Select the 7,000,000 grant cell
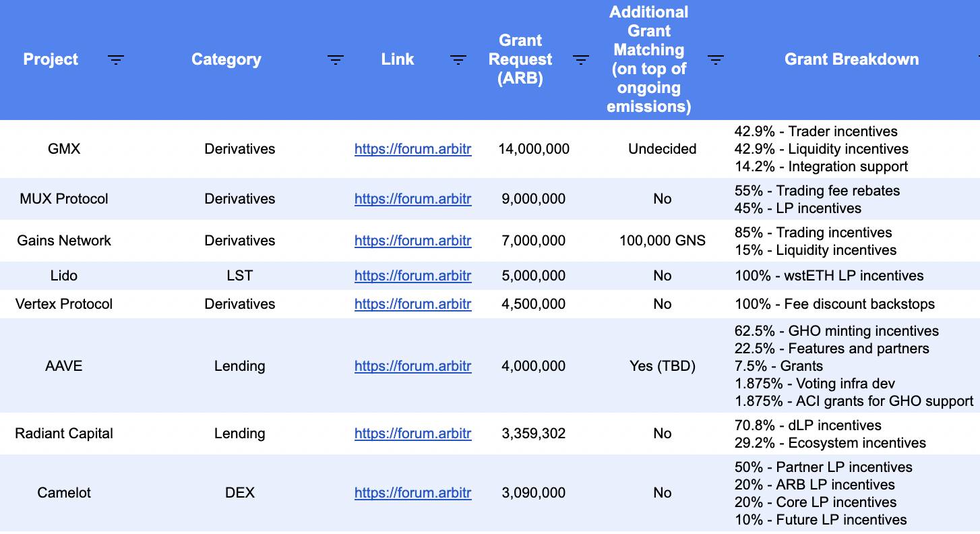 click(534, 241)
